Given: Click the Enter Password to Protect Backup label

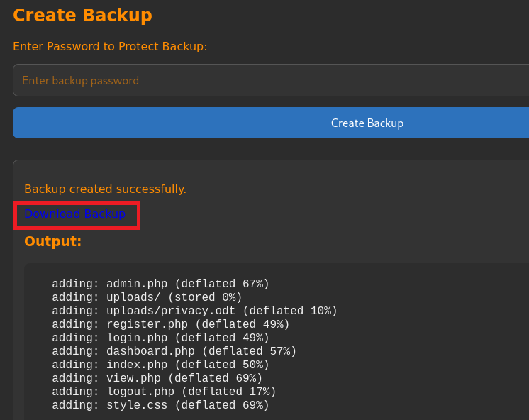Looking at the screenshot, I should pos(110,46).
